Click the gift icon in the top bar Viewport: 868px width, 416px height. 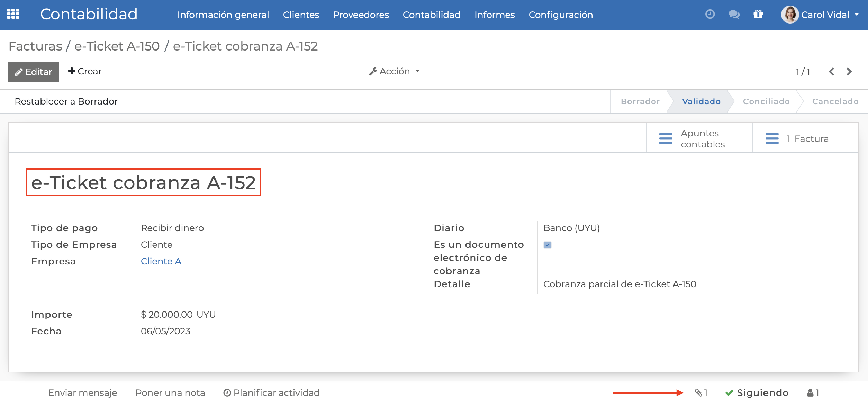(758, 15)
